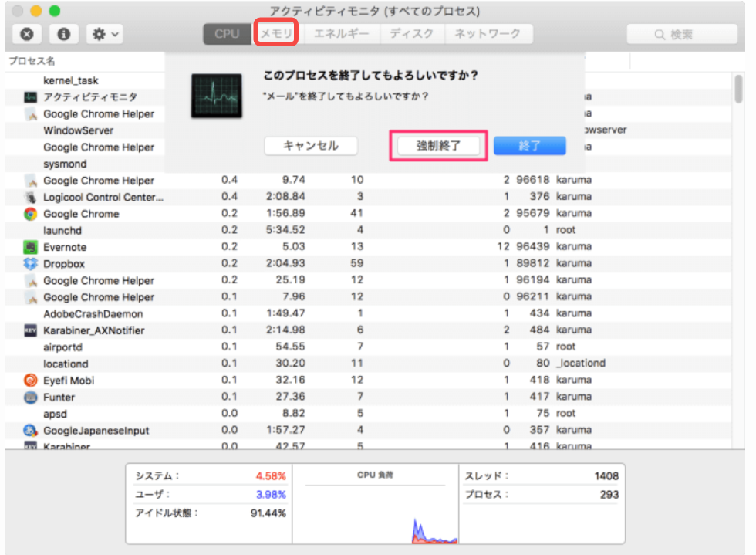The image size is (756, 555).
Task: Click the ユーザ 3.98% value
Action: point(271,495)
